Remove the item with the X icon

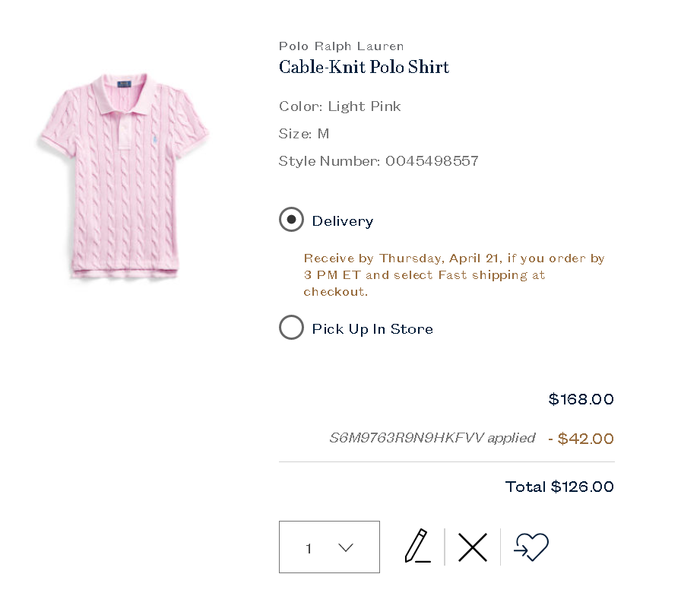pyautogui.click(x=472, y=547)
